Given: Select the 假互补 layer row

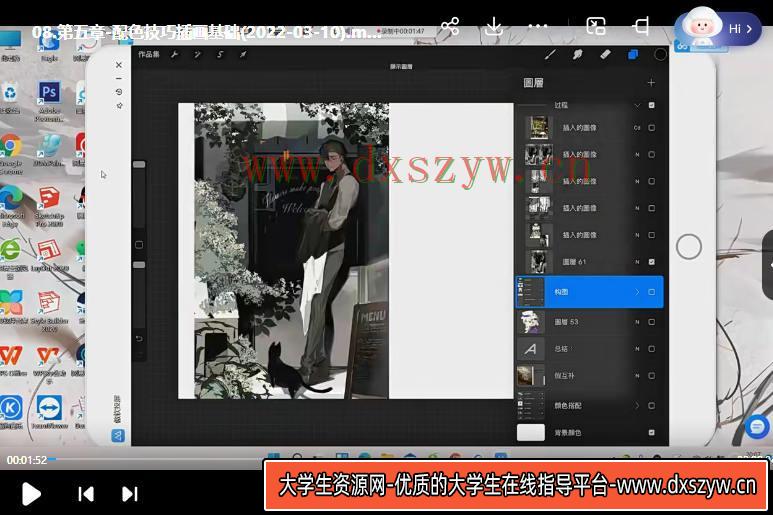Looking at the screenshot, I should pos(589,376).
